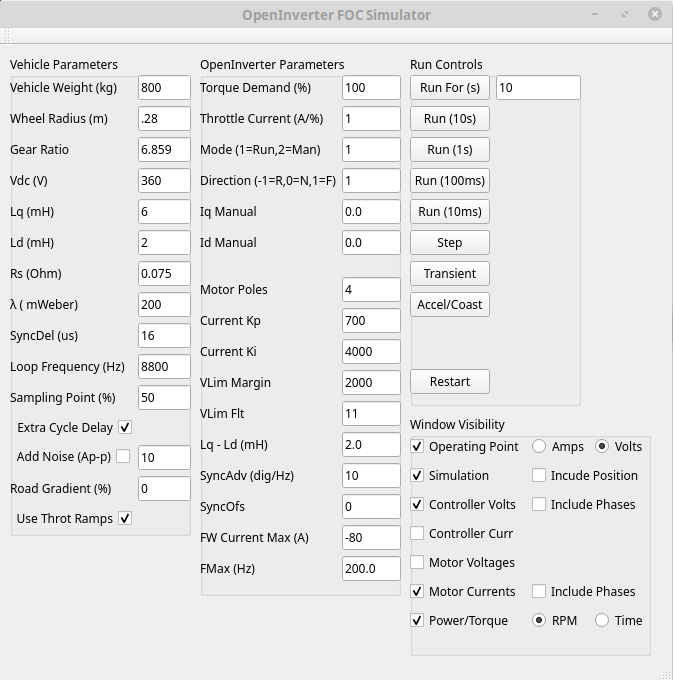This screenshot has height=680, width=673.
Task: Click the Run (10ms) button
Action: coord(450,212)
